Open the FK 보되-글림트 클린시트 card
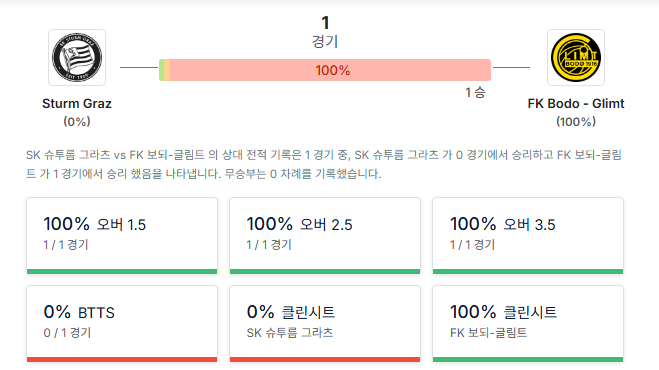The height and width of the screenshot is (370, 659). [x=528, y=324]
